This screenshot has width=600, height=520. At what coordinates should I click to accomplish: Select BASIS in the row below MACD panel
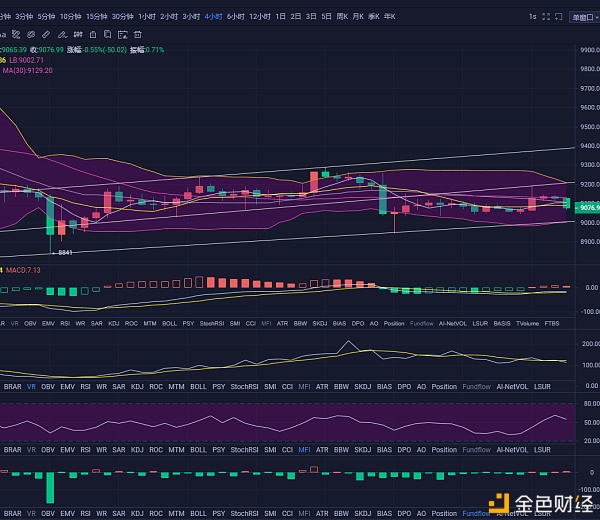(x=502, y=324)
